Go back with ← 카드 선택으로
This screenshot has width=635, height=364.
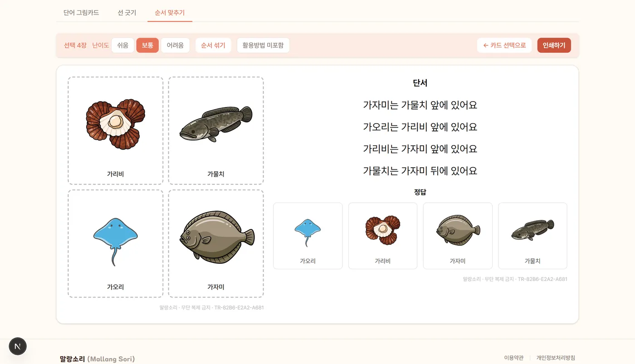(x=504, y=45)
